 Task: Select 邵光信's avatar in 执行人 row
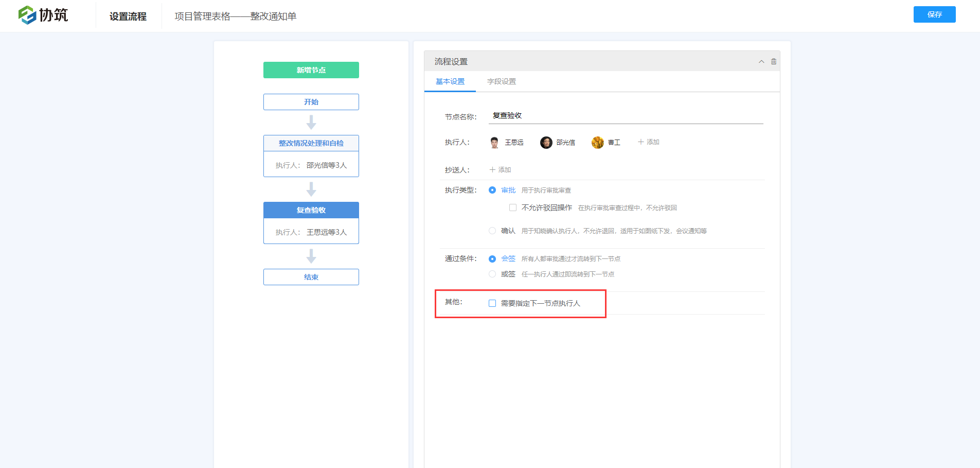[x=546, y=142]
